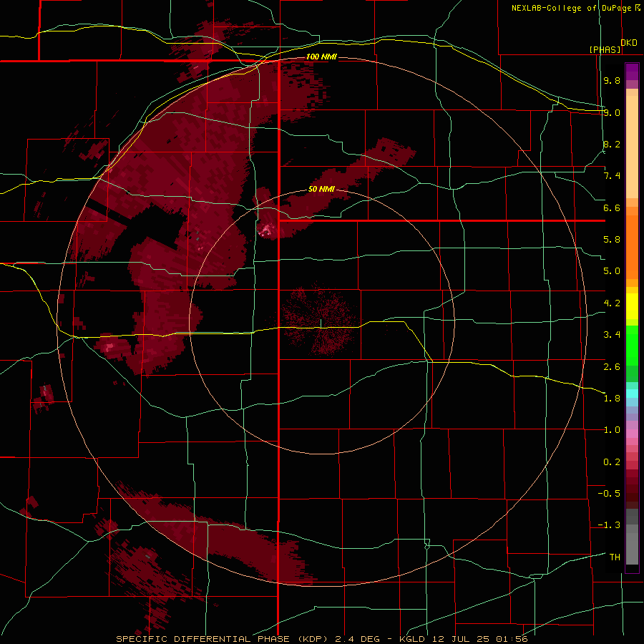Click the 7.4 value on the color scale

coord(612,176)
